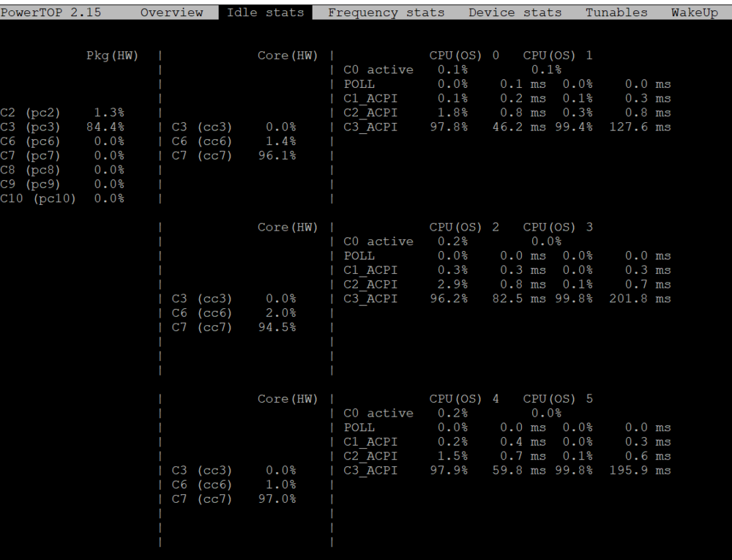Click the 1.8% C2_ACPI value for CPU 0
Image resolution: width=732 pixels, height=560 pixels.
pos(453,113)
